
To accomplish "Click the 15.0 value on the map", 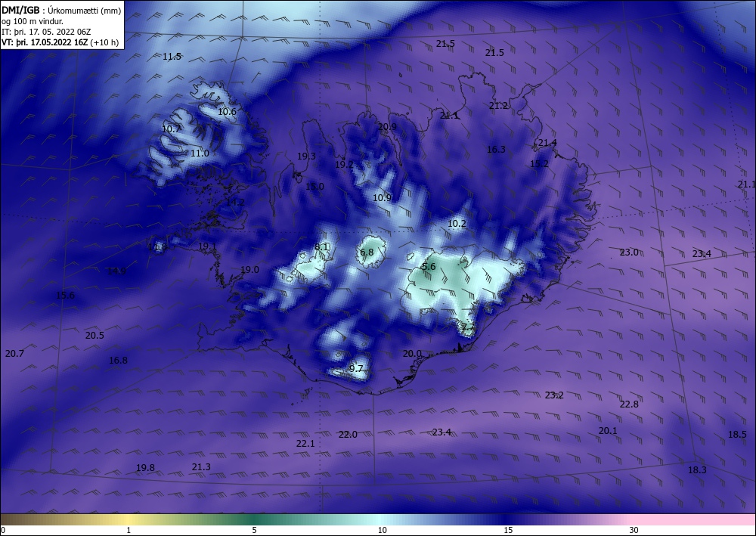I will (x=314, y=187).
